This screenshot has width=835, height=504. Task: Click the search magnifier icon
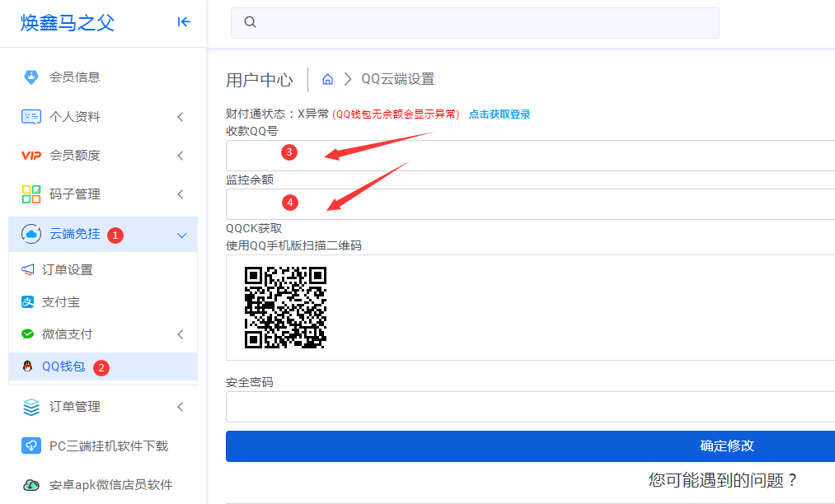click(x=250, y=21)
